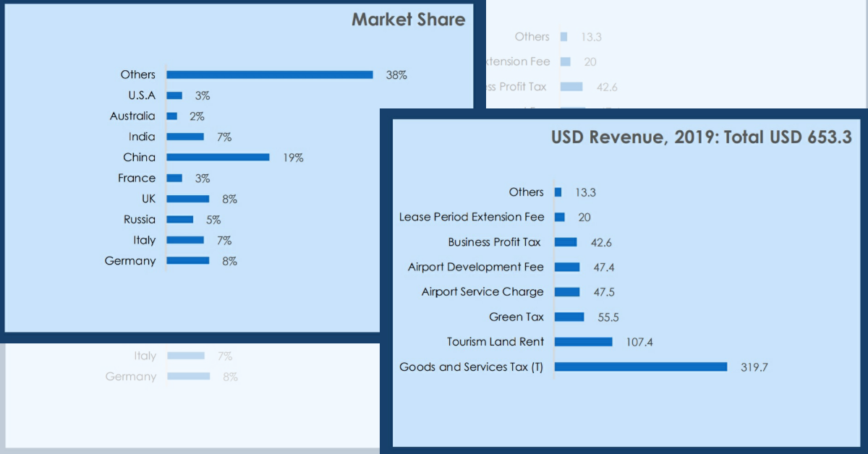This screenshot has width=868, height=454.
Task: Click the France 3% bar
Action: pyautogui.click(x=174, y=178)
